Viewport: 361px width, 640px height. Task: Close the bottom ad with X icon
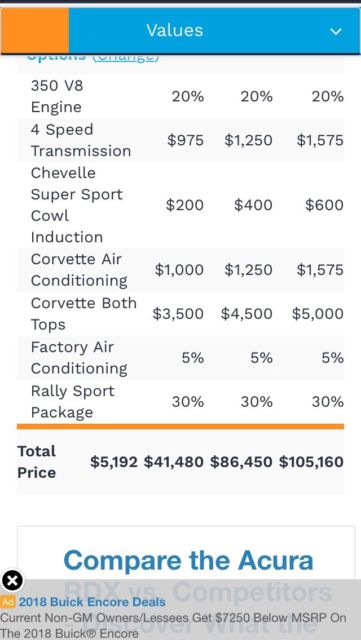pyautogui.click(x=13, y=580)
